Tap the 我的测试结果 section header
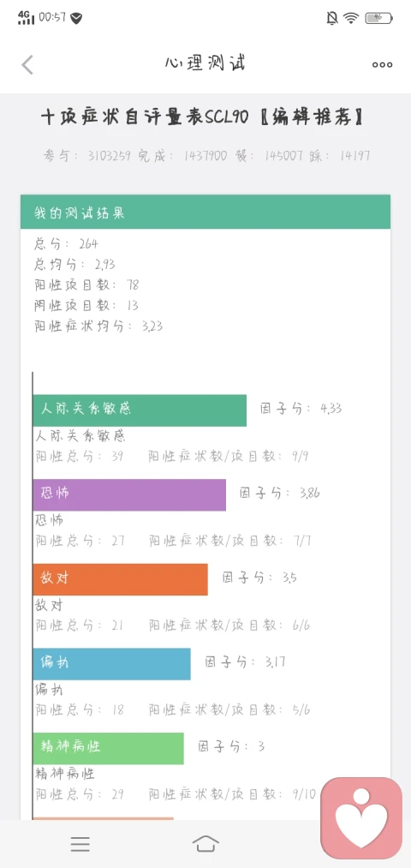Image resolution: width=411 pixels, height=868 pixels. point(205,212)
